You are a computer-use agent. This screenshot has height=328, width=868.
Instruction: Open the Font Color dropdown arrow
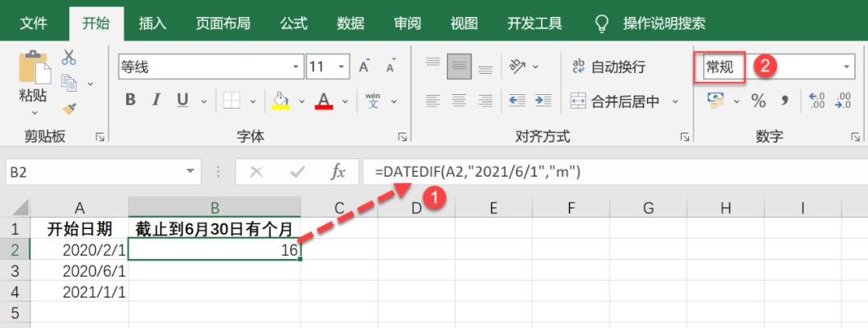tap(345, 101)
